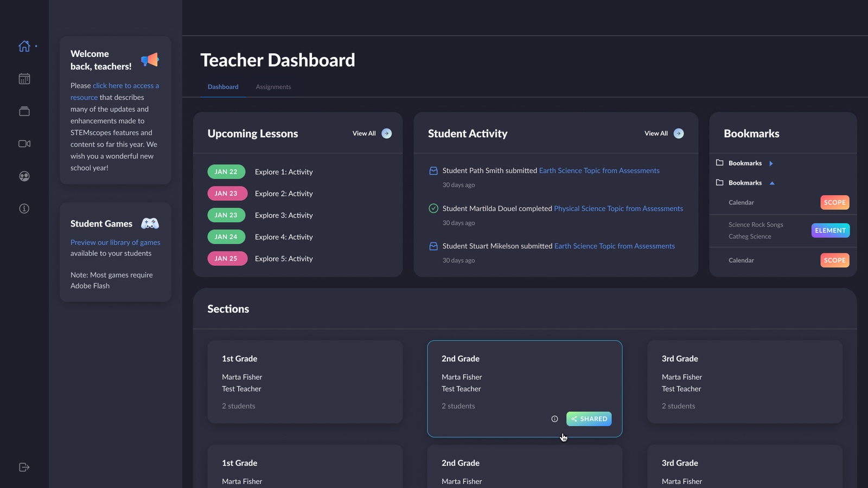Select the Dashboard tab
This screenshot has height=488, width=868.
223,87
